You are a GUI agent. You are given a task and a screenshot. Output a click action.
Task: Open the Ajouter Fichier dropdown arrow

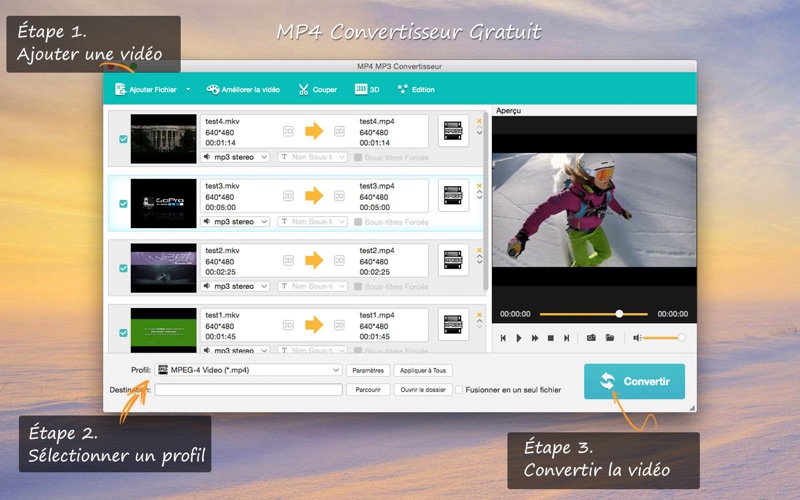coord(188,89)
